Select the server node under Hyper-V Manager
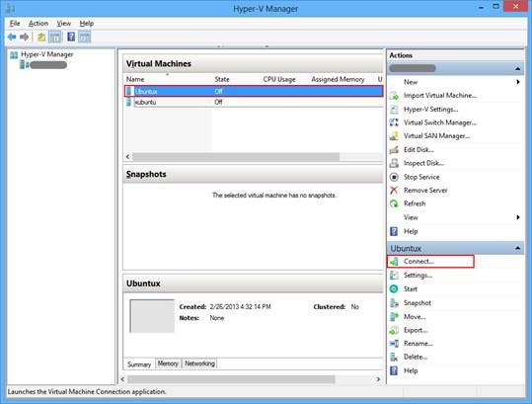Screen dimensions: 532x404 pyautogui.click(x=48, y=65)
